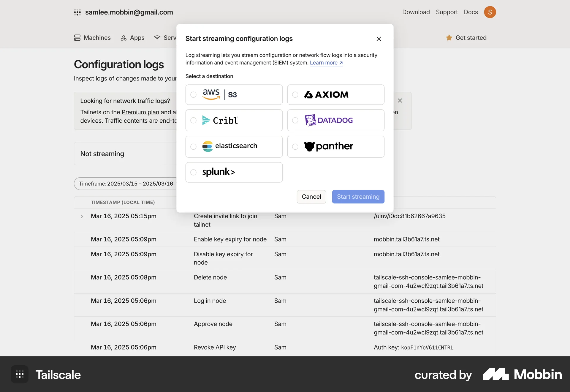
Task: Click the Axiom logo
Action: pyautogui.click(x=326, y=95)
